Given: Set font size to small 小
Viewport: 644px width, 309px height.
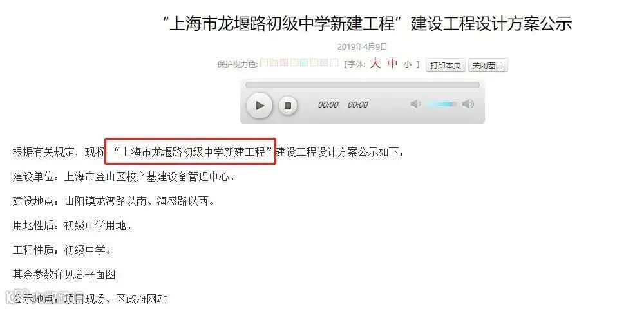Looking at the screenshot, I should click(x=408, y=64).
